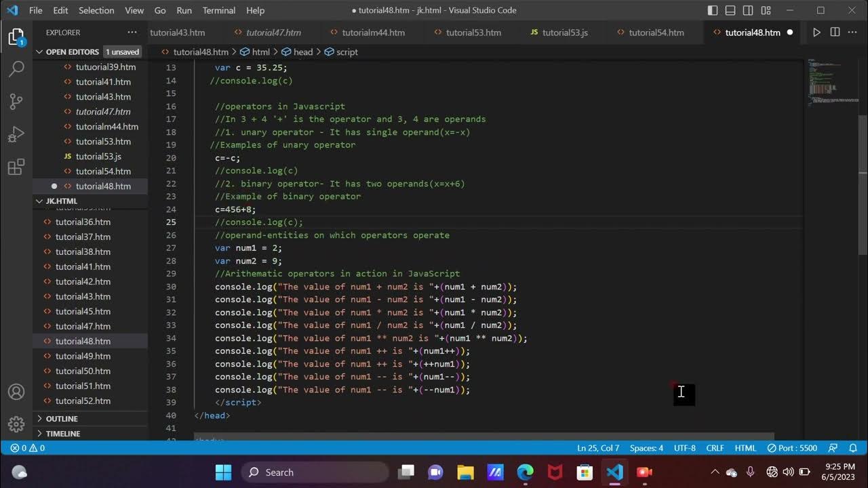Expand the TIMELINE section
The image size is (868, 488).
tap(62, 434)
